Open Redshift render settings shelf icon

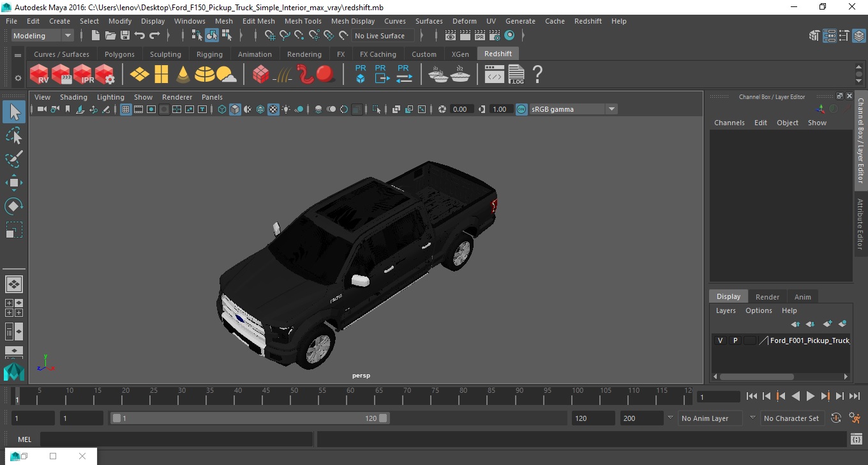tap(105, 75)
